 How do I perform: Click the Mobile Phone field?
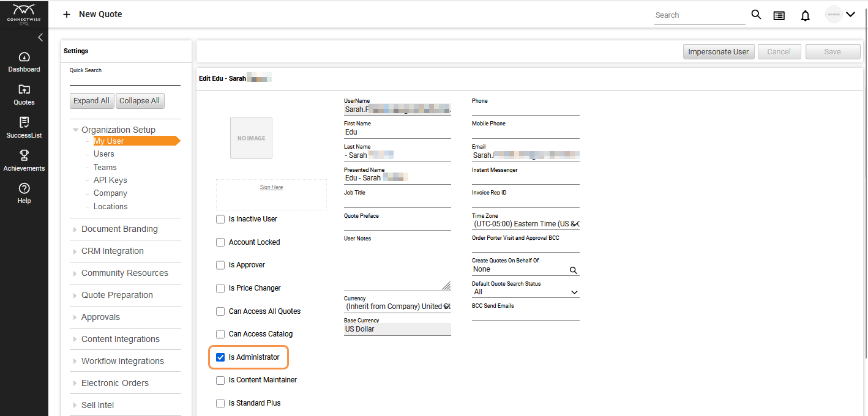click(525, 133)
